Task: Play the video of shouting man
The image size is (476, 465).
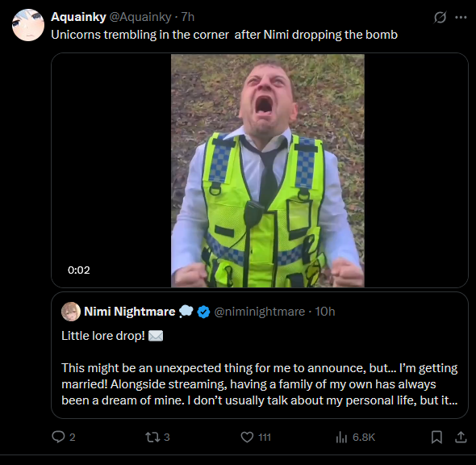Action: (x=267, y=170)
